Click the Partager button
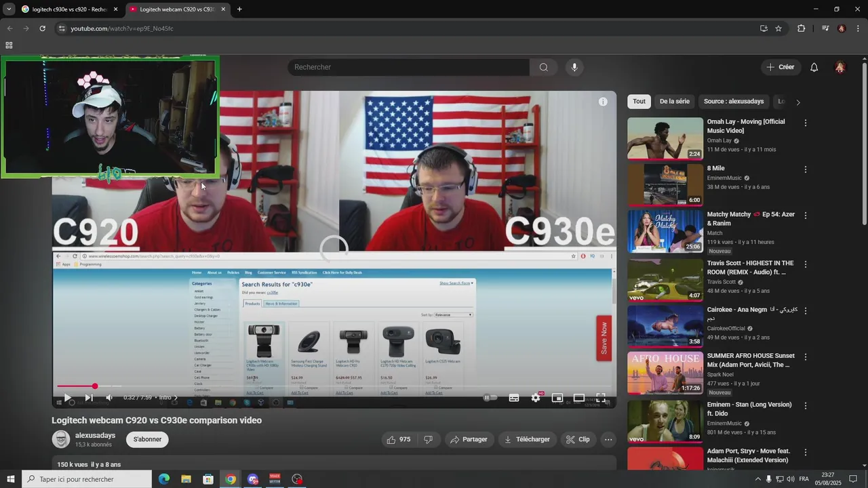This screenshot has height=488, width=868. [469, 439]
